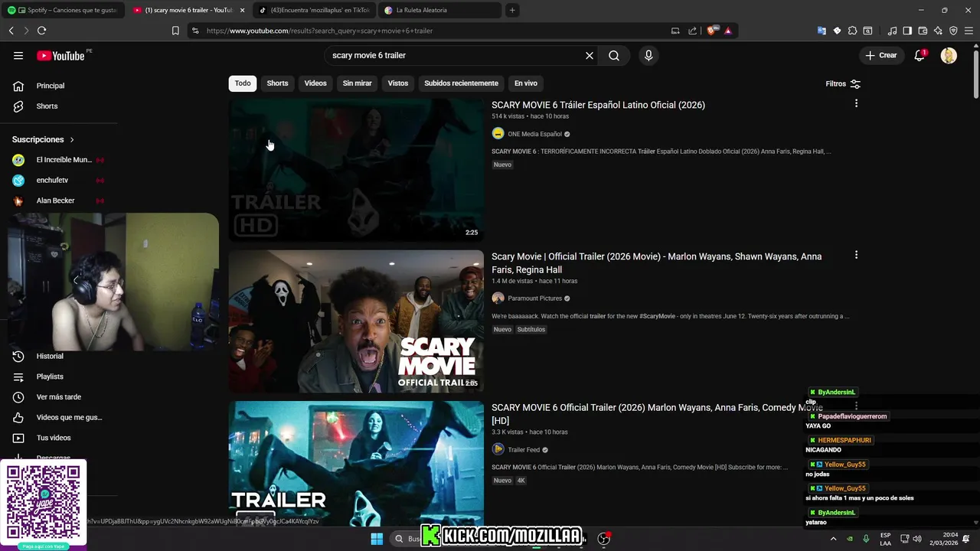980x551 pixels.
Task: Switch to La Ruleta Aleatoria tab
Action: click(440, 10)
